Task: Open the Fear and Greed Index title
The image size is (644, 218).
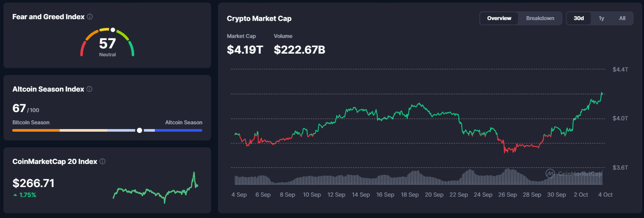Action: coord(48,17)
